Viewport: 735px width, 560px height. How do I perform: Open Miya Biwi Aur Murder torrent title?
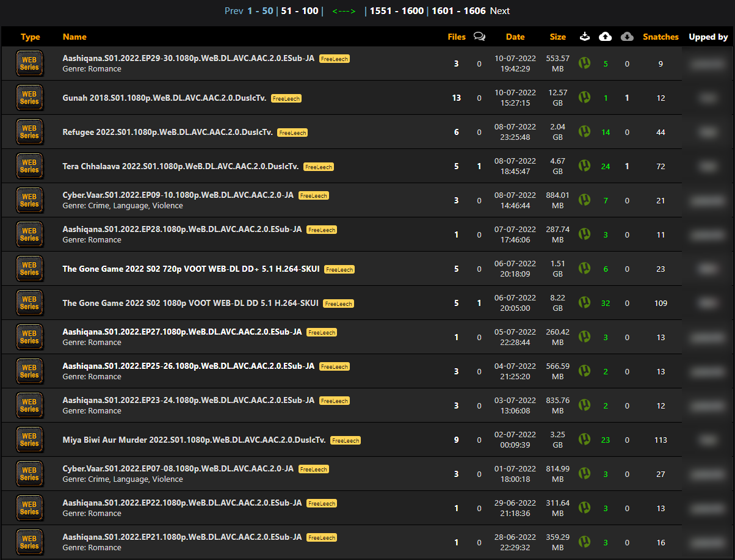194,440
